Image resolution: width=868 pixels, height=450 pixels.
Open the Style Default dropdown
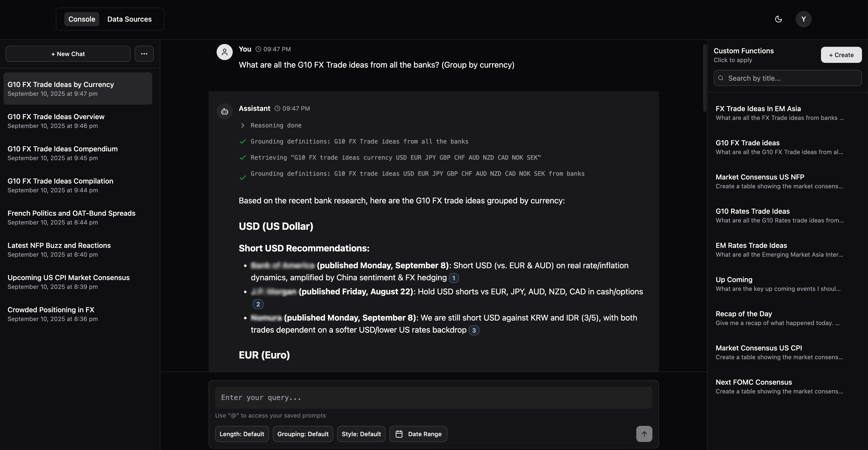coord(361,434)
